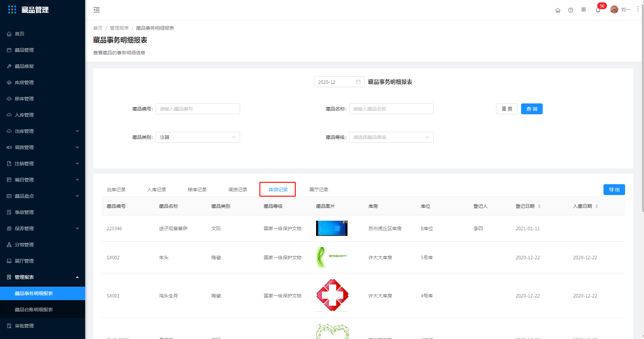Open 藏品台账明细报表 menu item

[43, 310]
